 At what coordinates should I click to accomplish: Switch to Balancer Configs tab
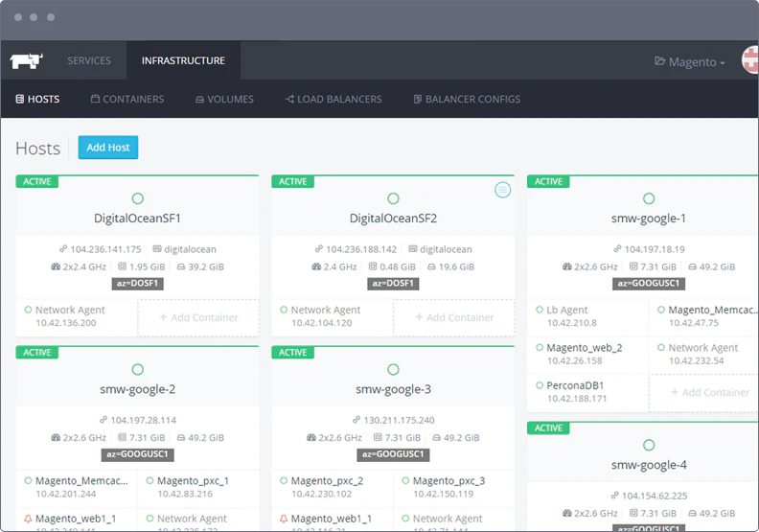click(467, 100)
